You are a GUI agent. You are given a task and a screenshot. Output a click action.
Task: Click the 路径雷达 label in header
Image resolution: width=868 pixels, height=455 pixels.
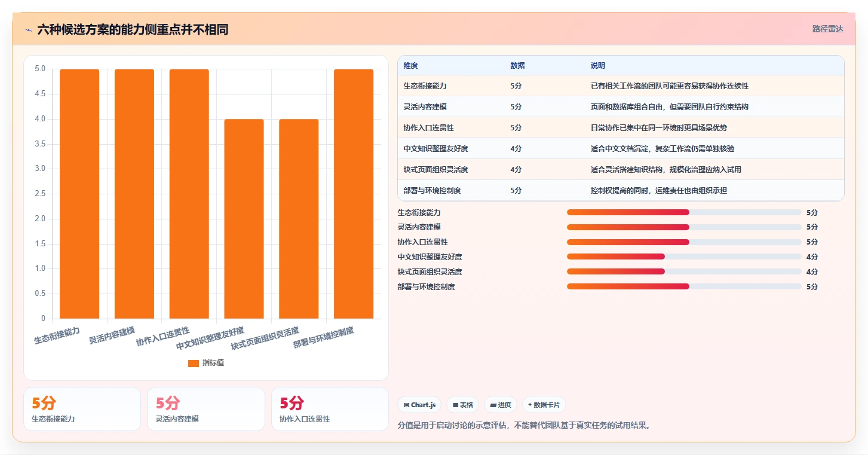pos(827,29)
